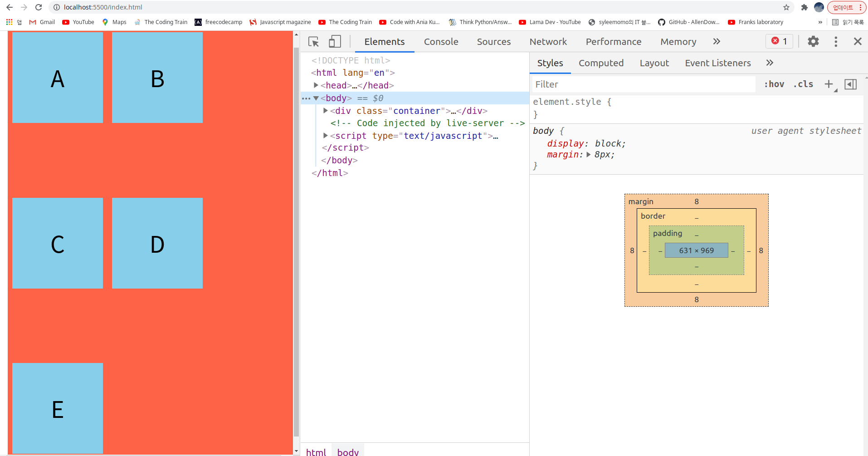Collapse the body element node
This screenshot has height=456, width=868.
click(x=316, y=98)
